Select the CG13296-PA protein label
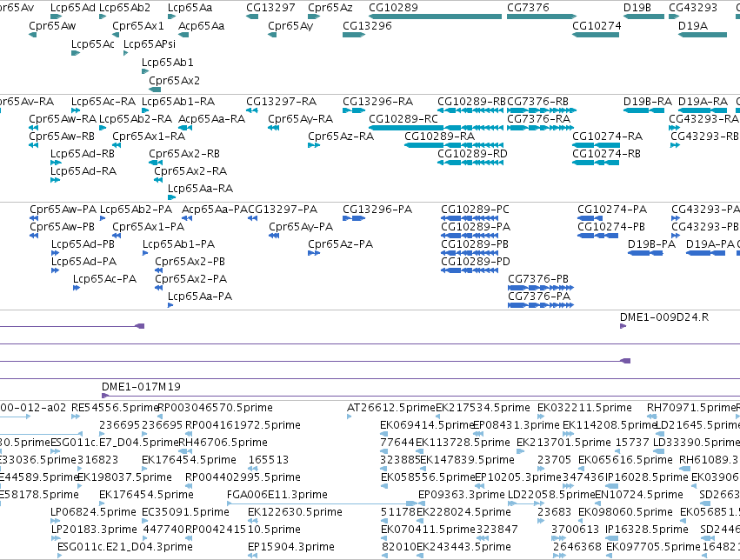Image resolution: width=740 pixels, height=560 pixels. pyautogui.click(x=377, y=210)
